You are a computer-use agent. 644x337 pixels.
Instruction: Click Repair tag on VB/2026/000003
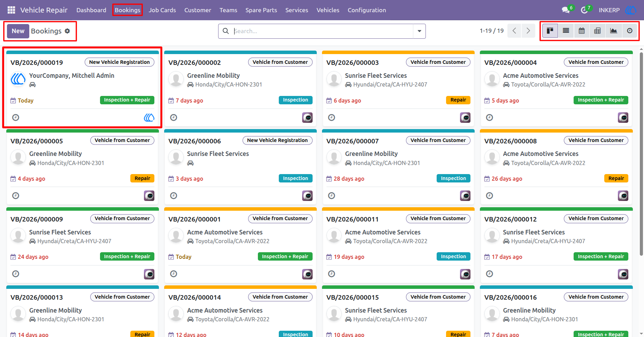pos(458,100)
